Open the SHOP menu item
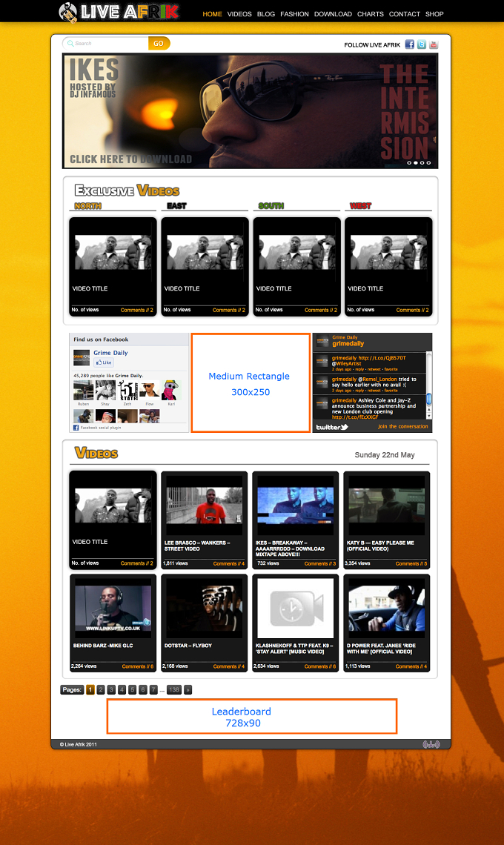Viewport: 504px width, 845px height. click(x=434, y=14)
